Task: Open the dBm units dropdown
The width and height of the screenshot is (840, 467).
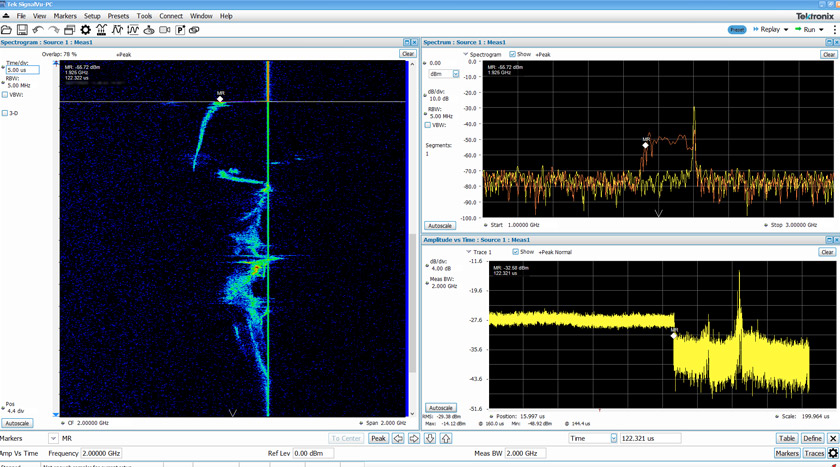Action: (456, 74)
